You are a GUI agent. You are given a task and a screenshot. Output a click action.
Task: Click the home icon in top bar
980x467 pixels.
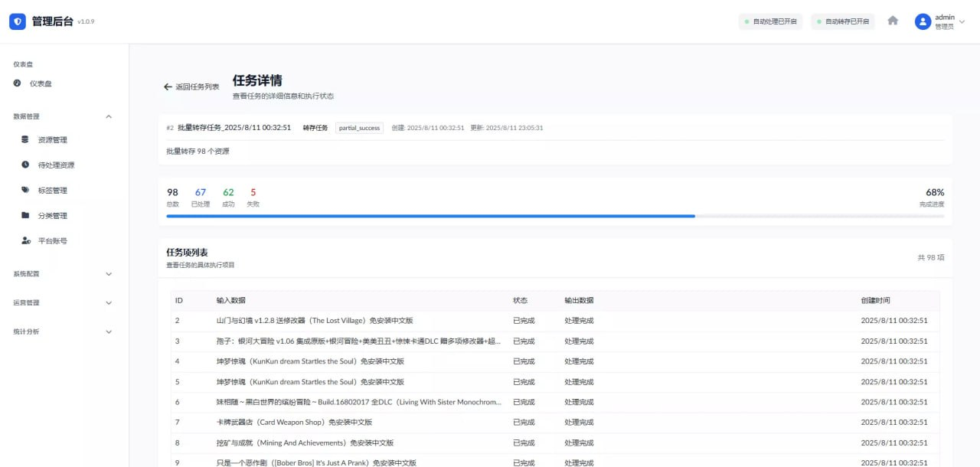tap(893, 21)
